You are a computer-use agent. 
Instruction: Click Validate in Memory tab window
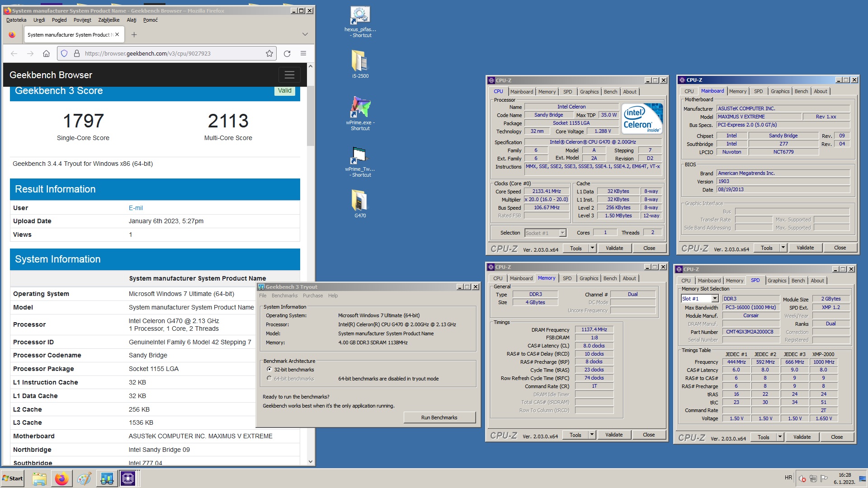[x=613, y=435]
